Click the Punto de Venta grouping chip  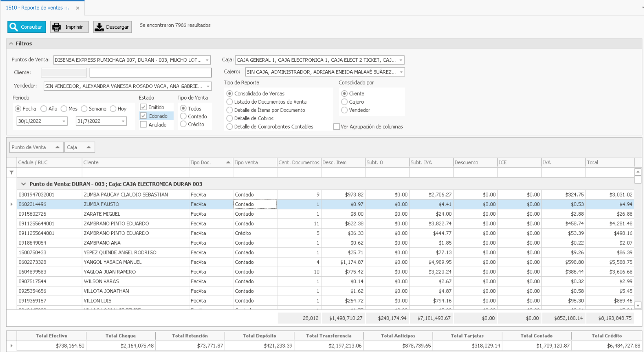coord(36,147)
